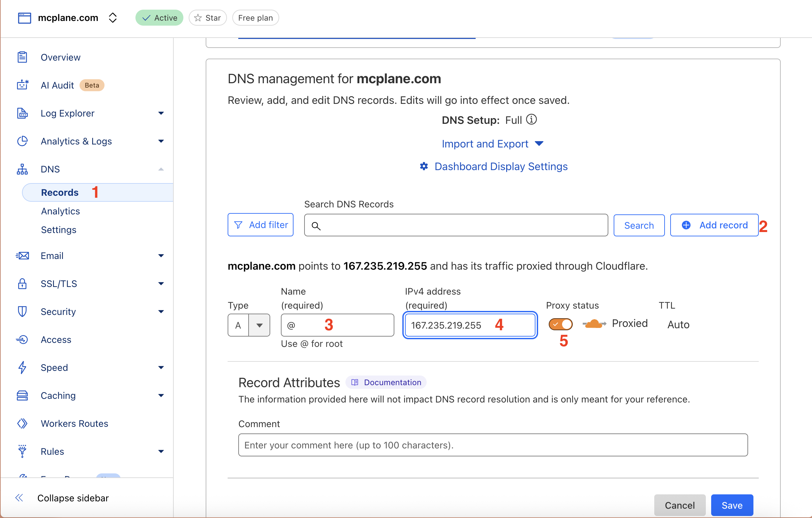Click the orange Proxied cloud icon
The image size is (812, 518).
594,324
